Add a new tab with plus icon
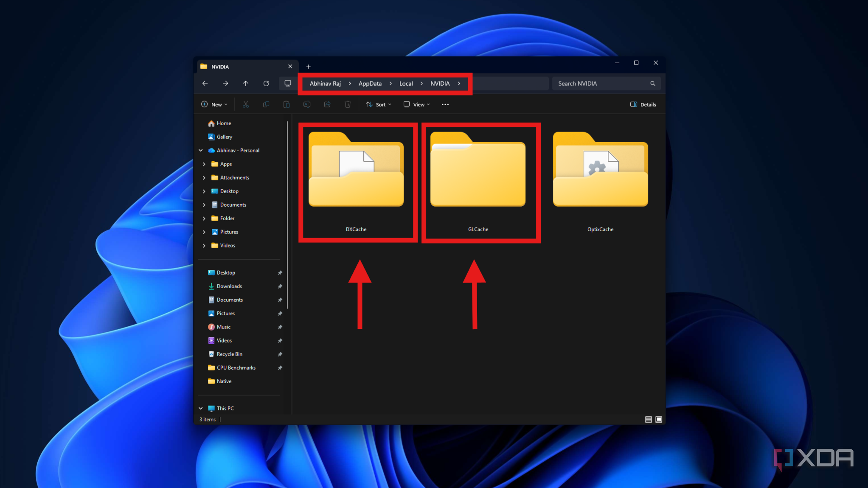The width and height of the screenshot is (868, 488). (x=309, y=67)
